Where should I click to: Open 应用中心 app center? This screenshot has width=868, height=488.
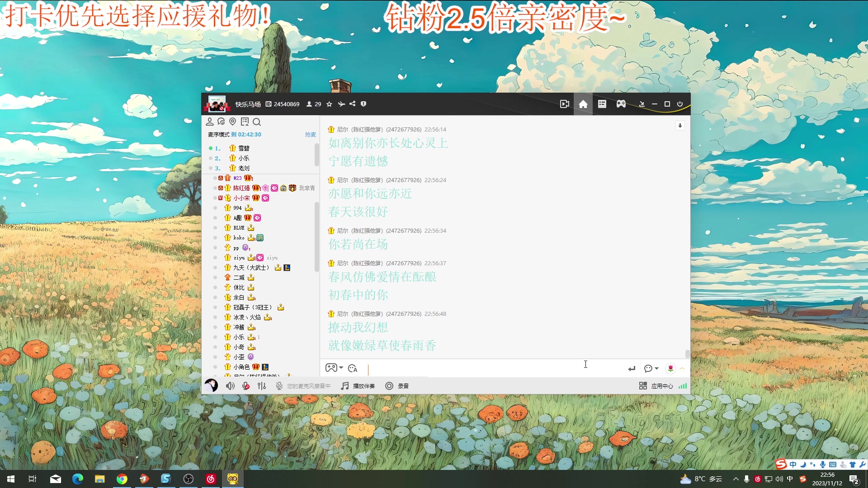(x=658, y=385)
